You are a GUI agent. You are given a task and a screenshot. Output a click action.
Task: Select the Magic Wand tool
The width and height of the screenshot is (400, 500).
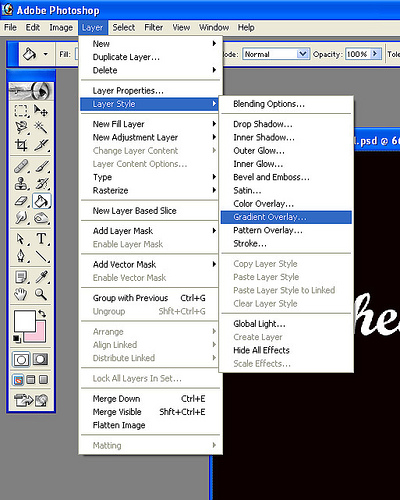pyautogui.click(x=41, y=127)
